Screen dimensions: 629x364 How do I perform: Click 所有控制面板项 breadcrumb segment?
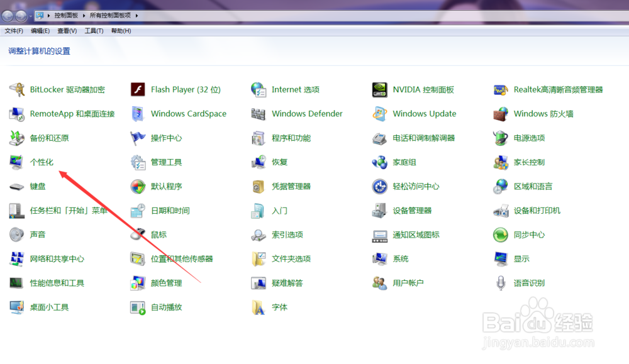[110, 15]
